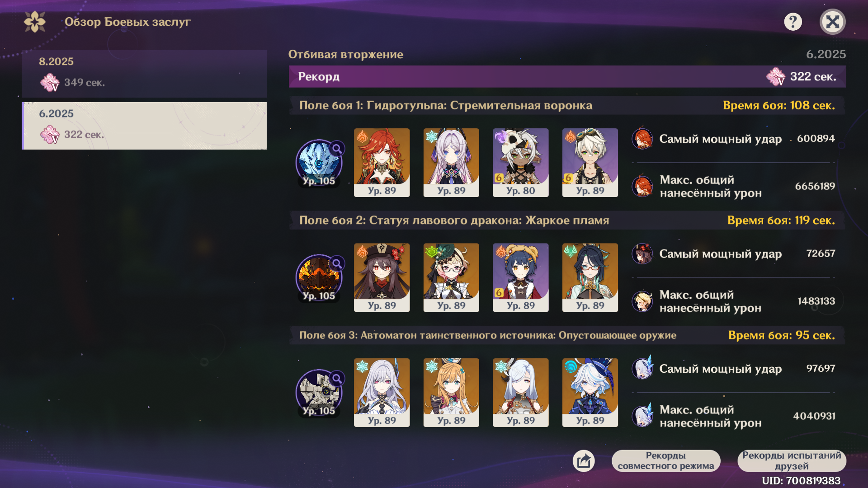Close the Battle Merits overview window
The height and width of the screenshot is (488, 868).
(832, 22)
